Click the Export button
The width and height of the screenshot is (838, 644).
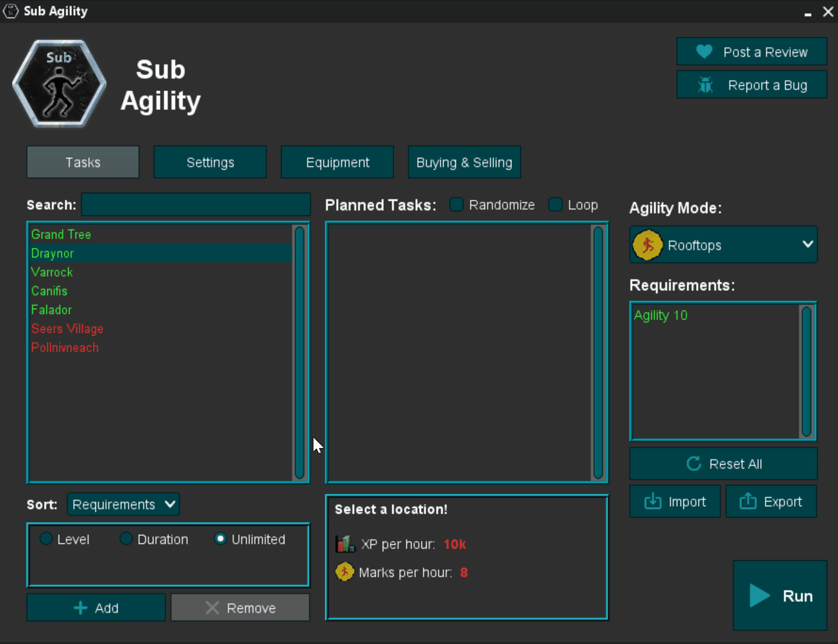771,501
